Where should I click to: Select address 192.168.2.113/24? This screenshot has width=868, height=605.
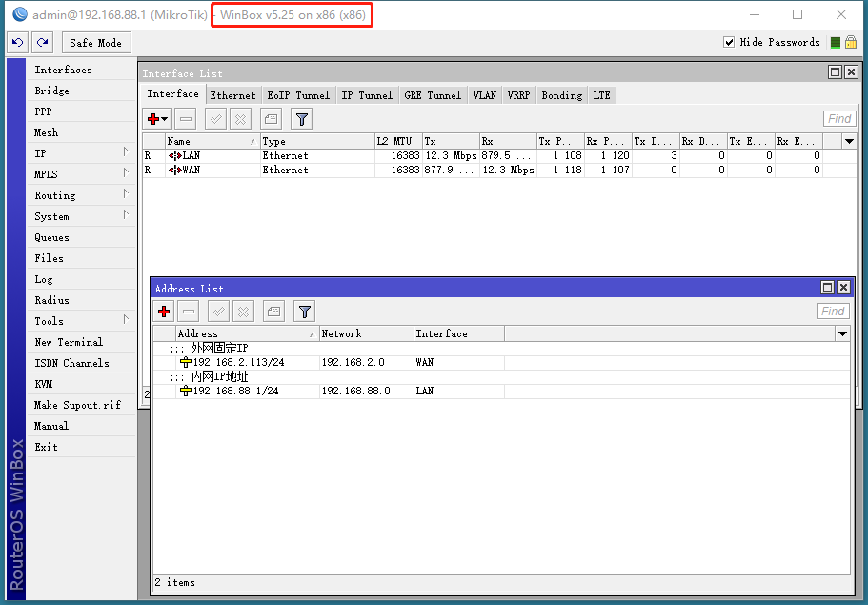click(x=501, y=363)
